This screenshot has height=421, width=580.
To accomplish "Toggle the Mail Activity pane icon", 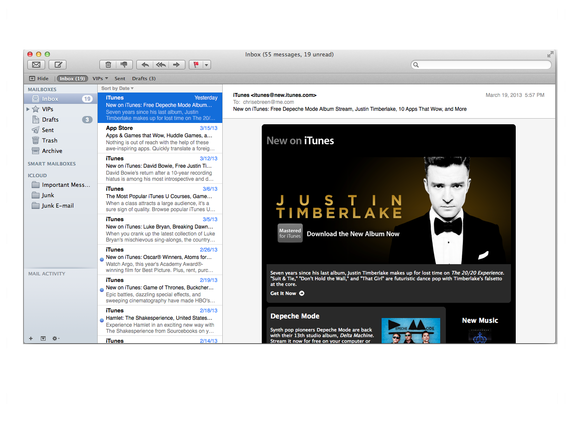I will click(43, 338).
